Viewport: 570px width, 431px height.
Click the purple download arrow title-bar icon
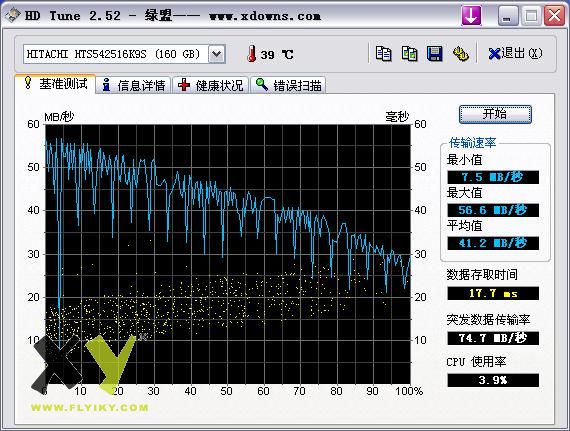(x=471, y=16)
